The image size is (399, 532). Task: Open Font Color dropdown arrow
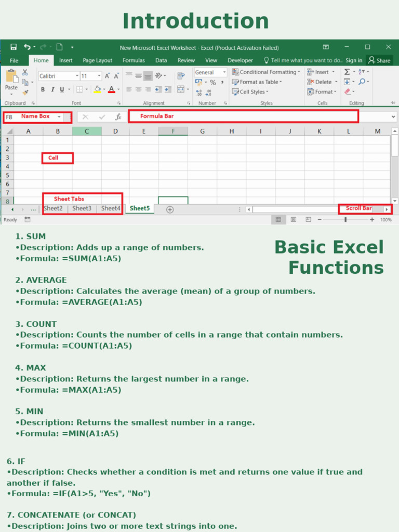[118, 89]
